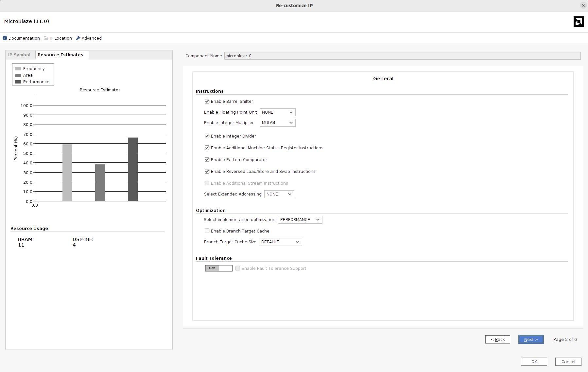This screenshot has height=372, width=588.
Task: Toggle Reversed Load/Store and Swap Instructions
Action: (207, 171)
